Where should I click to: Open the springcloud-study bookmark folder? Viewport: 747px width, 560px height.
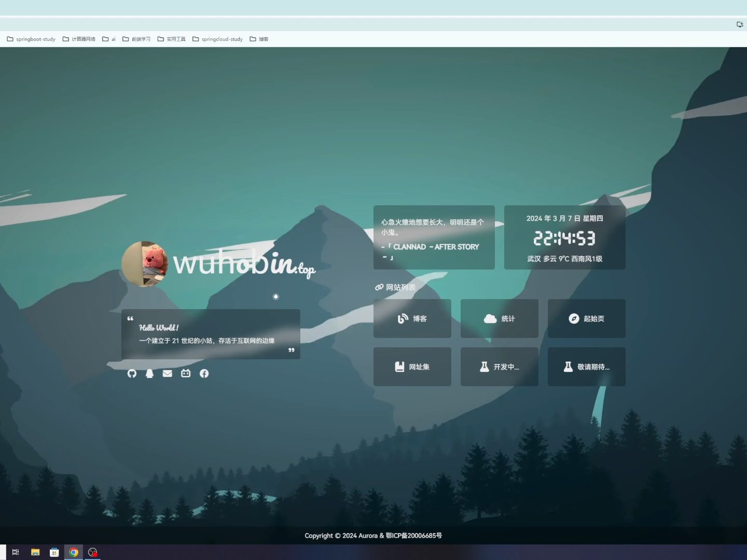(217, 39)
